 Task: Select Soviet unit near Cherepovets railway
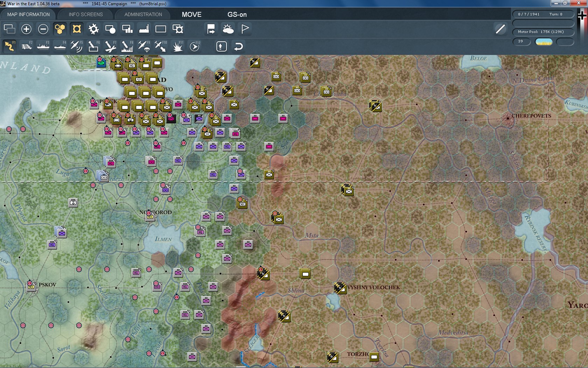pos(375,105)
